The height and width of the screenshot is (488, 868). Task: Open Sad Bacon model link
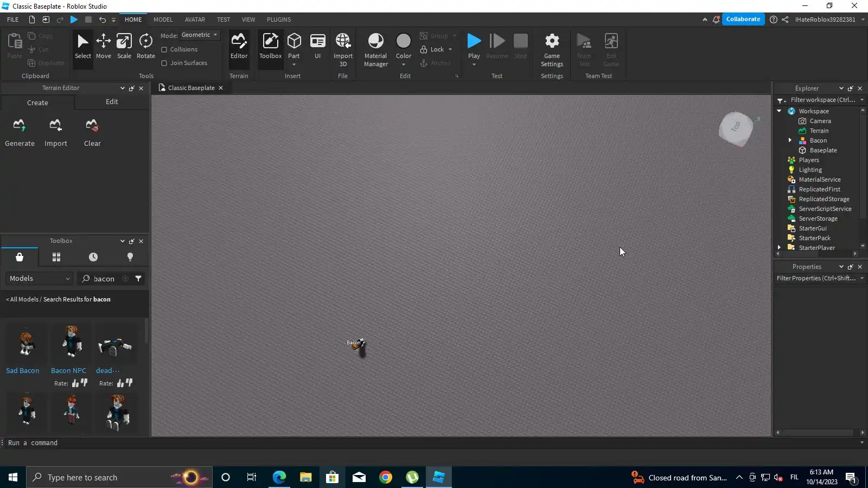click(x=23, y=371)
